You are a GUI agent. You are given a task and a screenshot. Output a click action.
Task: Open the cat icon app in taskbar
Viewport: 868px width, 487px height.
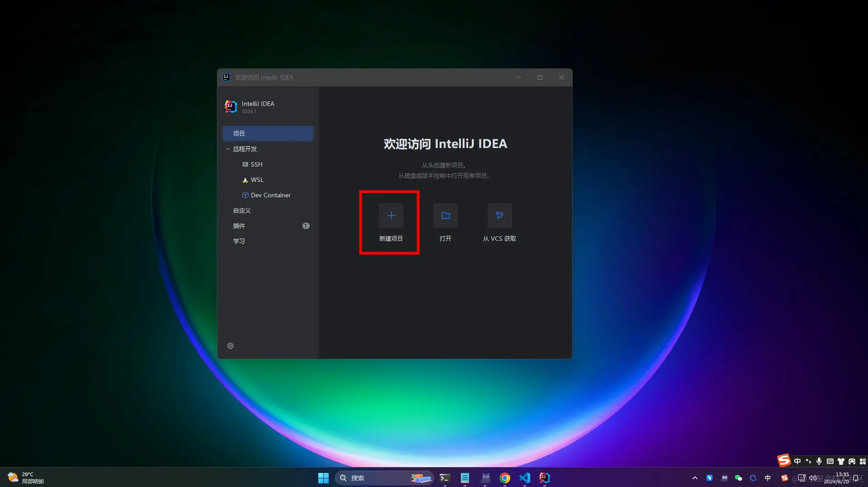[x=485, y=478]
